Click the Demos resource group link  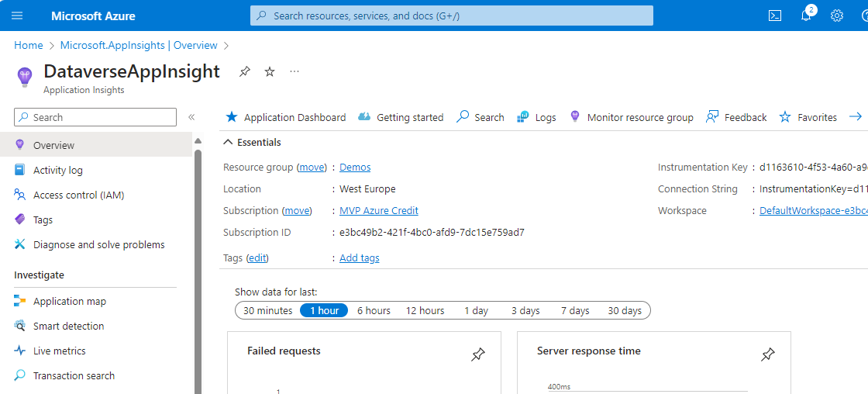[355, 167]
